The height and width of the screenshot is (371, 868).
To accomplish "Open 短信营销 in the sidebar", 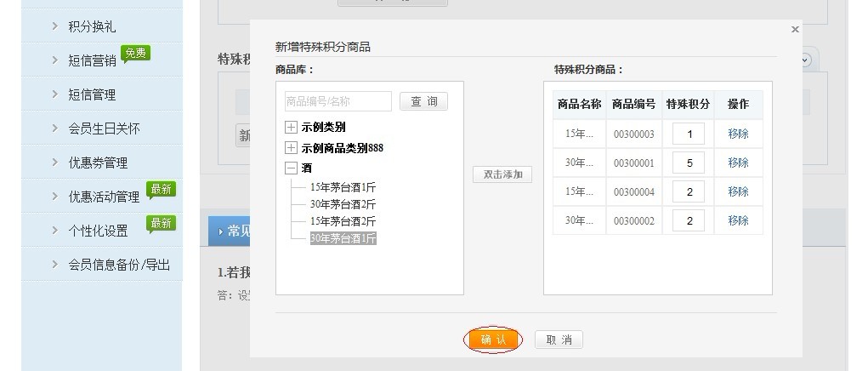I will coord(92,60).
